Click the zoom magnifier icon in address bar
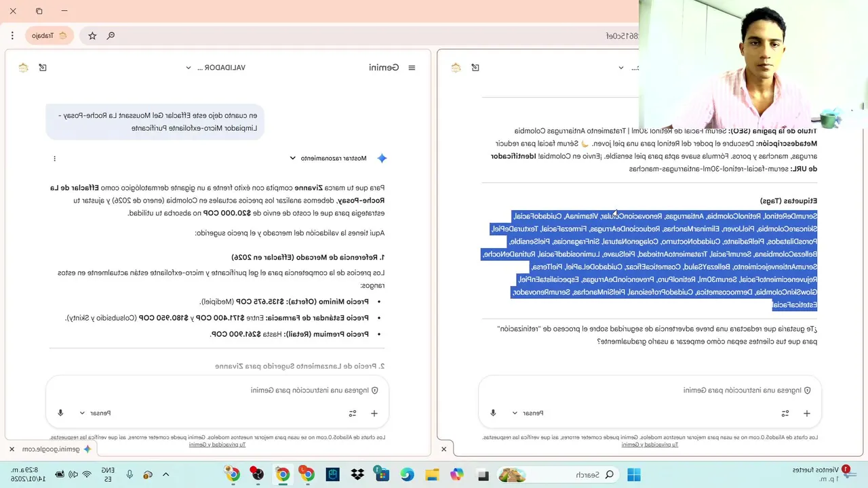 [x=111, y=35]
